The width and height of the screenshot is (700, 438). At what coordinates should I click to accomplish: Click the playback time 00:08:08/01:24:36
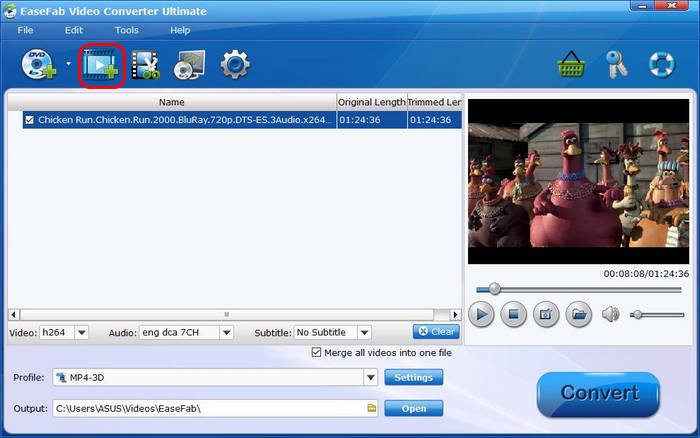(x=646, y=274)
